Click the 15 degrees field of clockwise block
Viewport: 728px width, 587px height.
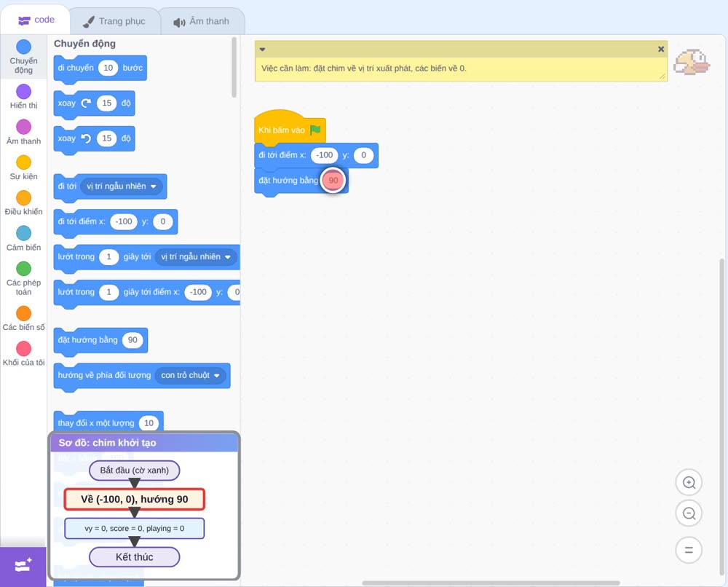click(x=107, y=103)
